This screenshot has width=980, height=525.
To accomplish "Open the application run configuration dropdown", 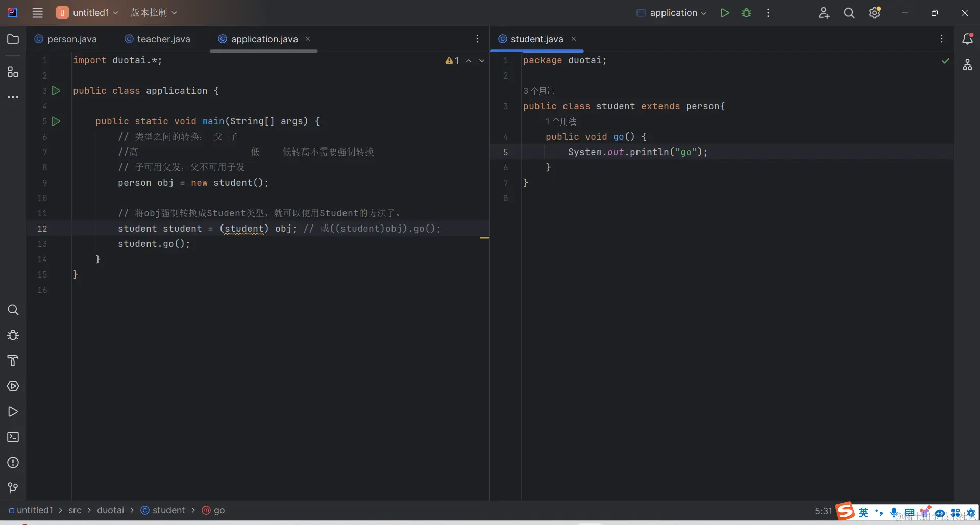I will pos(672,13).
